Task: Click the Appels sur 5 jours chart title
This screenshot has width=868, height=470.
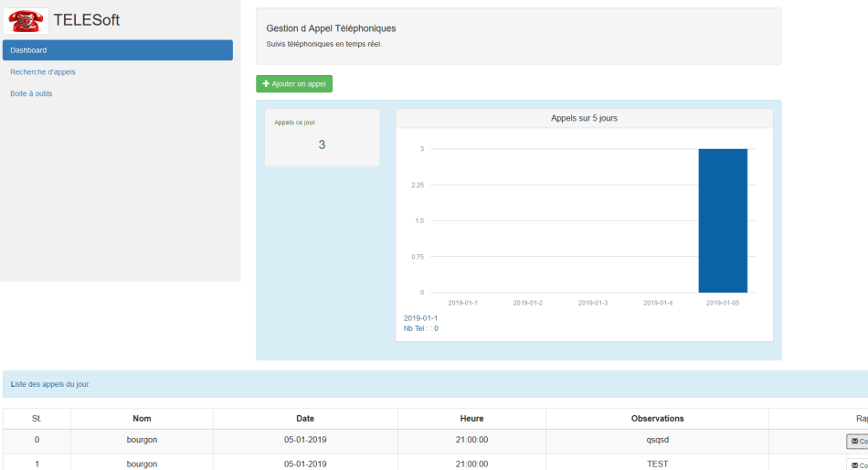Action: tap(584, 119)
